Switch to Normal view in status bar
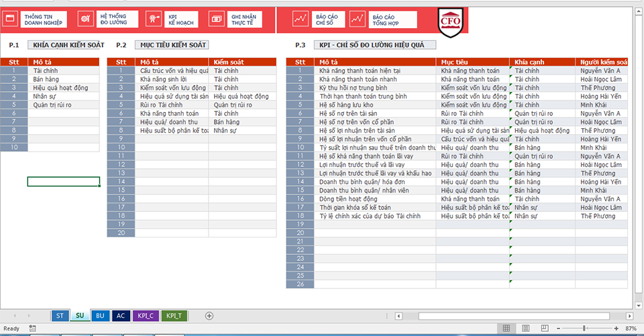 507,329
